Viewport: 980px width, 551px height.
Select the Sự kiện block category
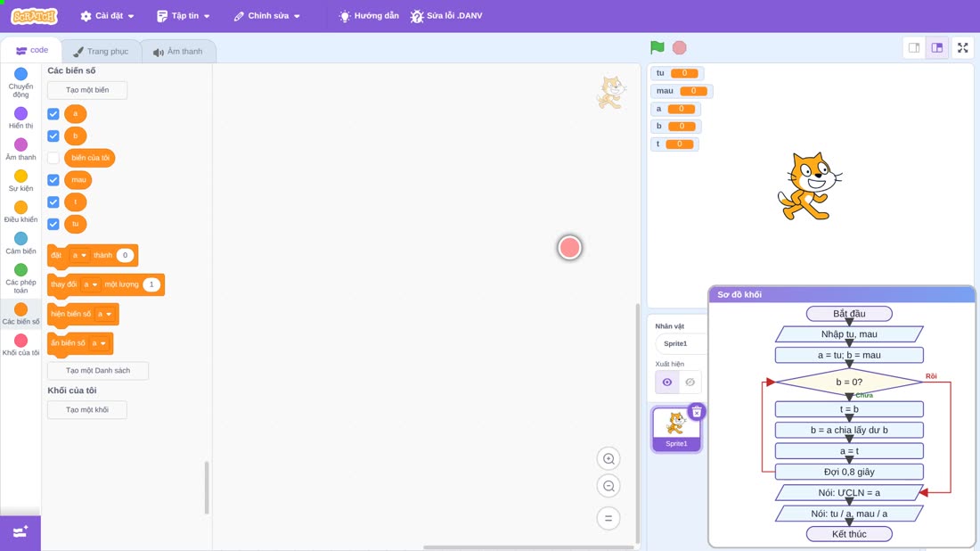coord(20,180)
